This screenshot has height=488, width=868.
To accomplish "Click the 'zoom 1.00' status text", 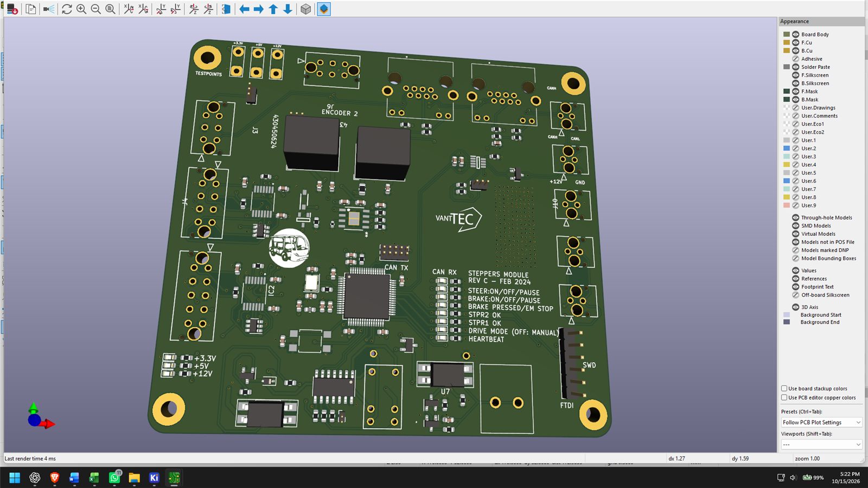I will click(x=807, y=459).
